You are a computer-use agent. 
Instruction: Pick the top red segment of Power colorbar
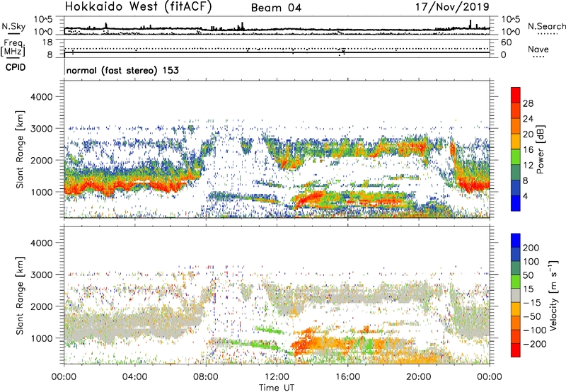pos(516,95)
